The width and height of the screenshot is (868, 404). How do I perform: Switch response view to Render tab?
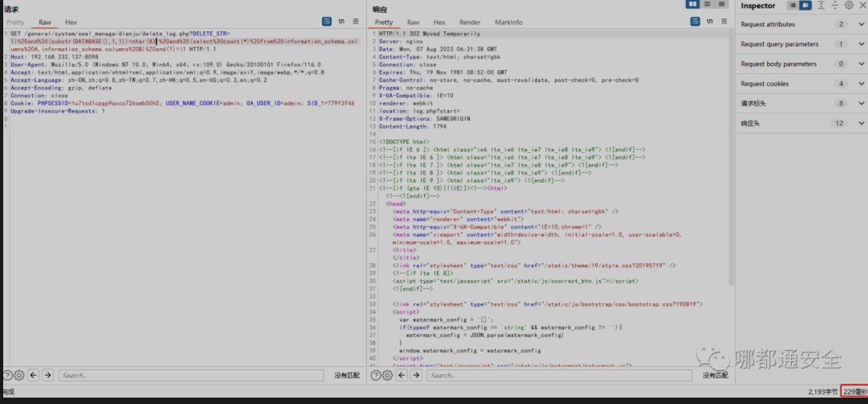470,22
